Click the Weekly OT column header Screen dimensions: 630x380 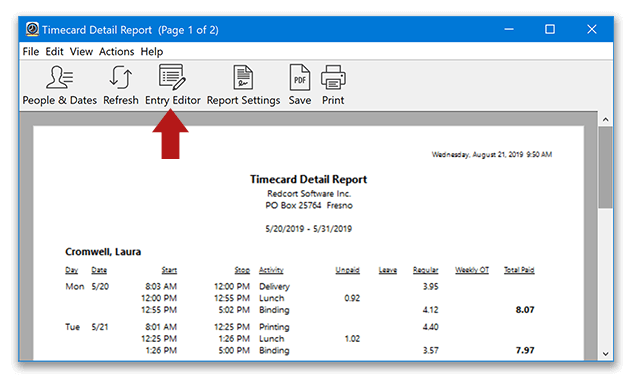point(472,270)
